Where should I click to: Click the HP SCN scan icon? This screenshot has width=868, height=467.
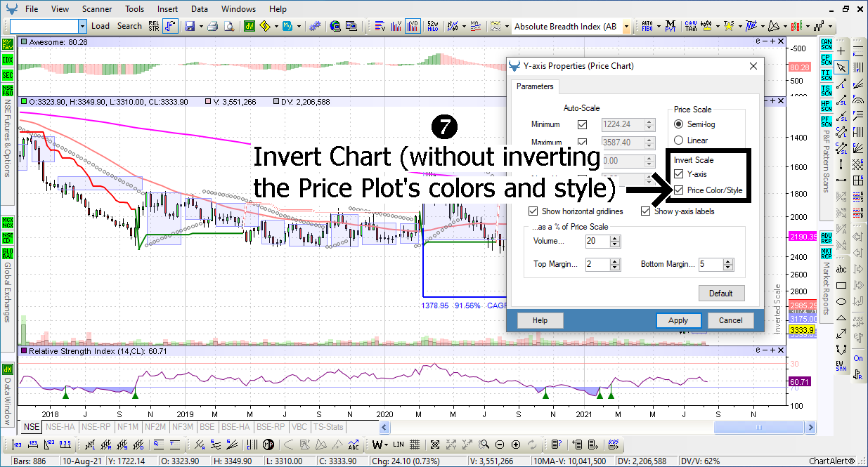[827, 106]
